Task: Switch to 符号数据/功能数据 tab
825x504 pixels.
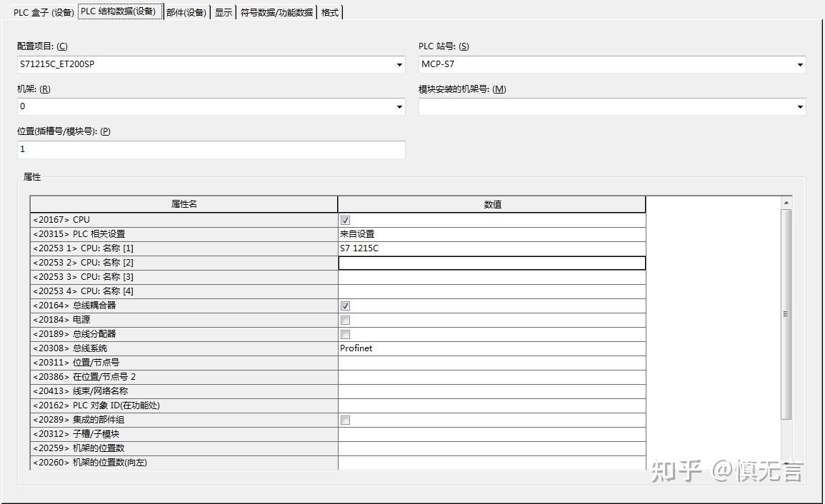Action: click(276, 12)
